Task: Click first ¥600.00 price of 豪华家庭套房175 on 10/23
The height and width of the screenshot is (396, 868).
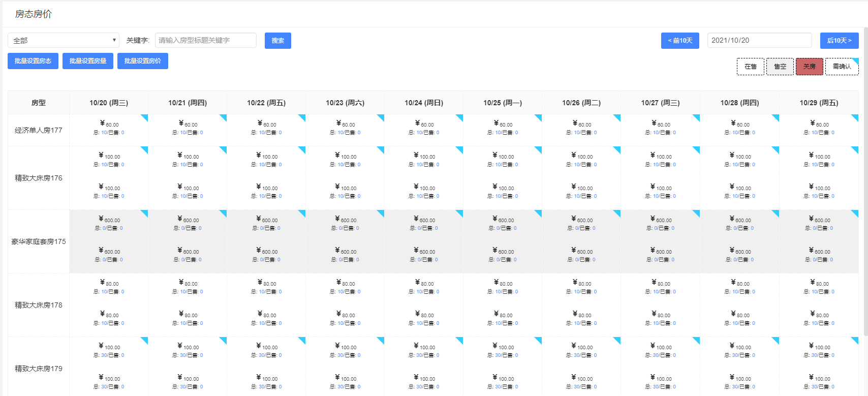Action: click(x=346, y=219)
